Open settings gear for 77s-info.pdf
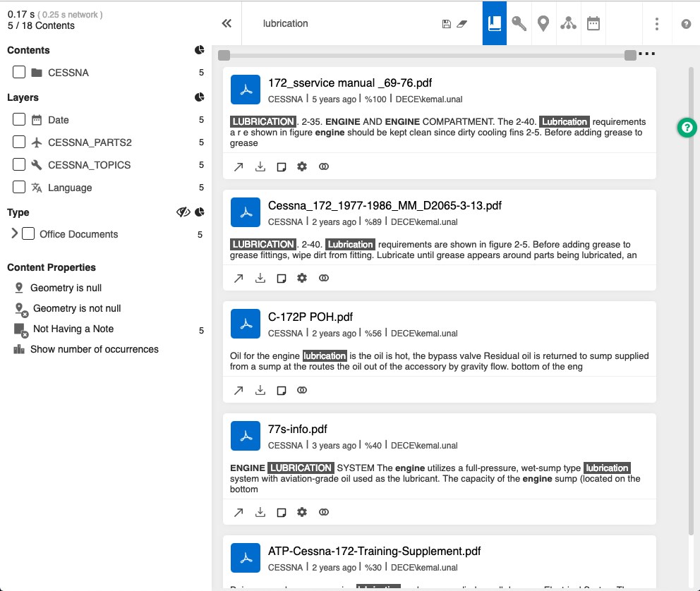 point(302,513)
